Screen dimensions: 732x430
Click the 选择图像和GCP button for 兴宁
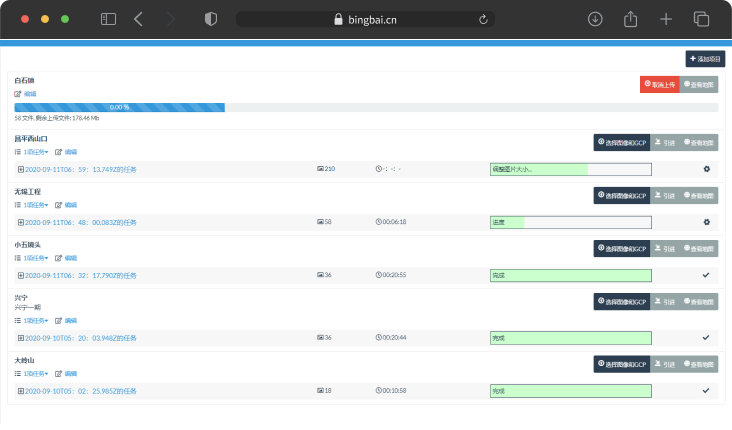point(621,301)
